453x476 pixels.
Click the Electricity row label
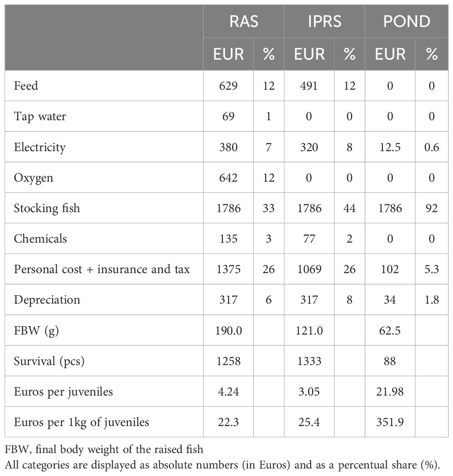tap(40, 147)
